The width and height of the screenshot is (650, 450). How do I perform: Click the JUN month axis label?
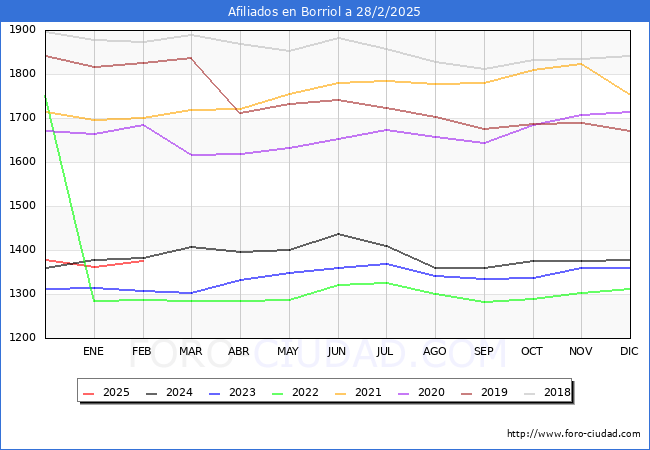coord(337,351)
